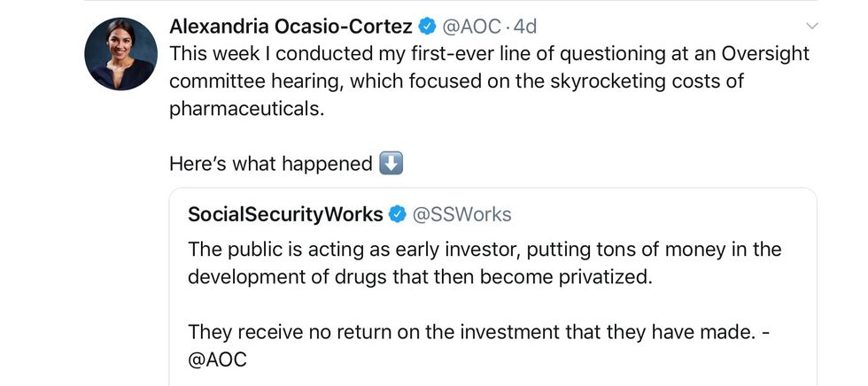
Task: Click the Alexandria Ocasio-Cortez display name
Action: coord(291,25)
